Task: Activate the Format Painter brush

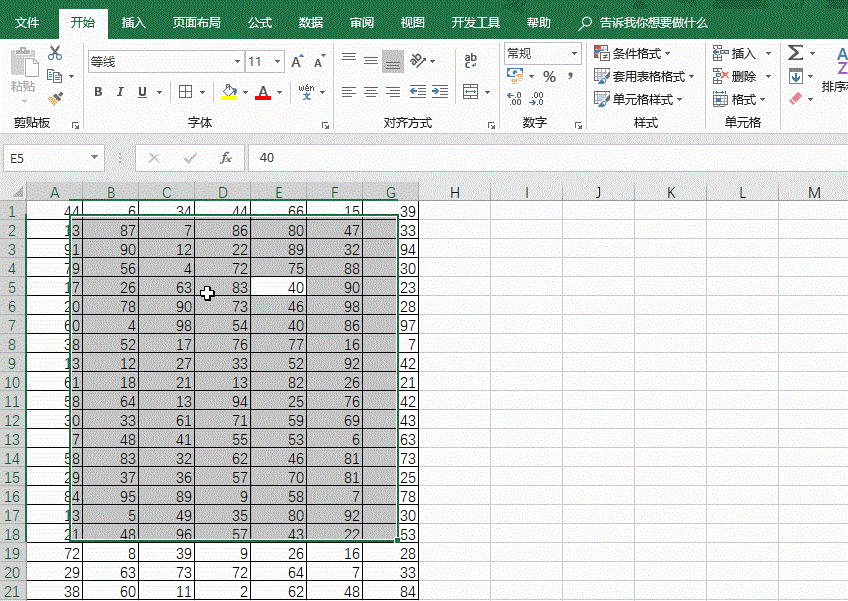Action: pyautogui.click(x=55, y=99)
